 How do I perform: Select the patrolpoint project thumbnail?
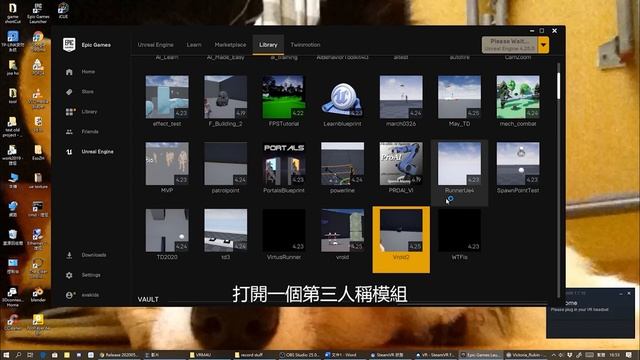pos(226,164)
